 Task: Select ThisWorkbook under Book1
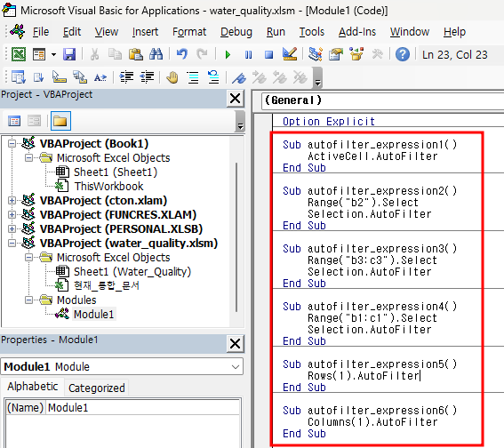[x=108, y=186]
